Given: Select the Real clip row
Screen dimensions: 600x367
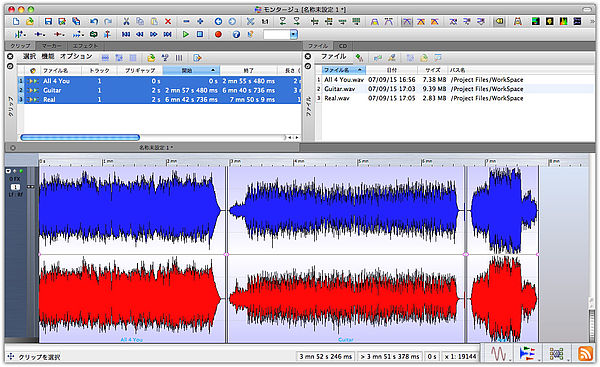Looking at the screenshot, I should 160,99.
